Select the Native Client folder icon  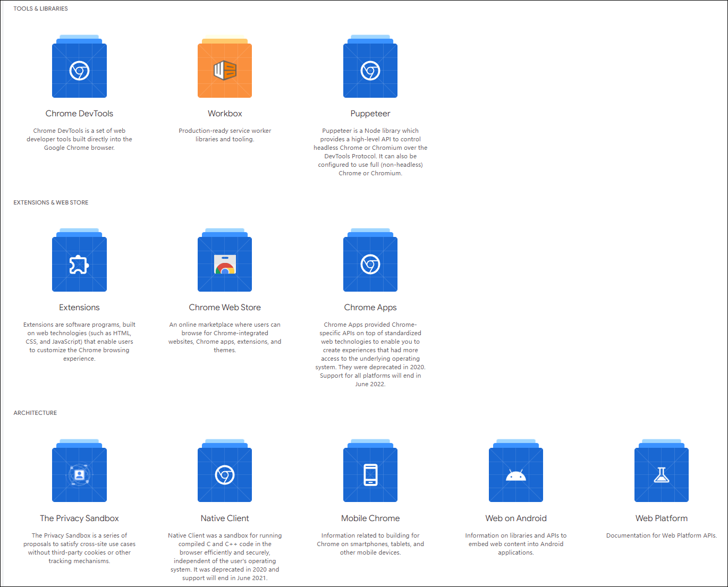click(225, 471)
